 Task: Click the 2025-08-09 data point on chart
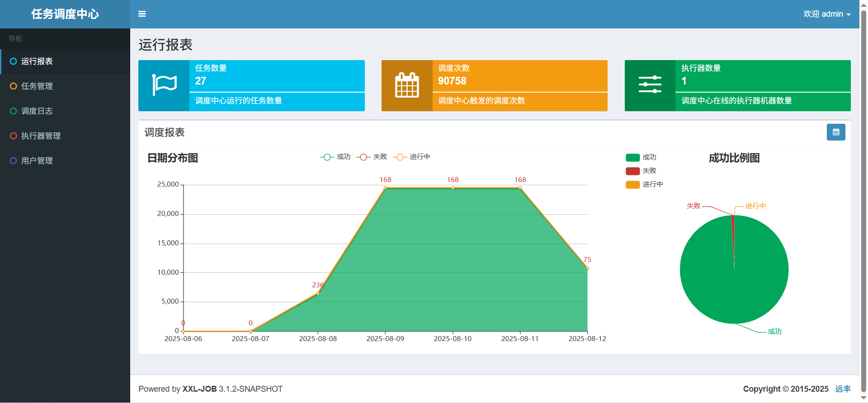pyautogui.click(x=385, y=188)
